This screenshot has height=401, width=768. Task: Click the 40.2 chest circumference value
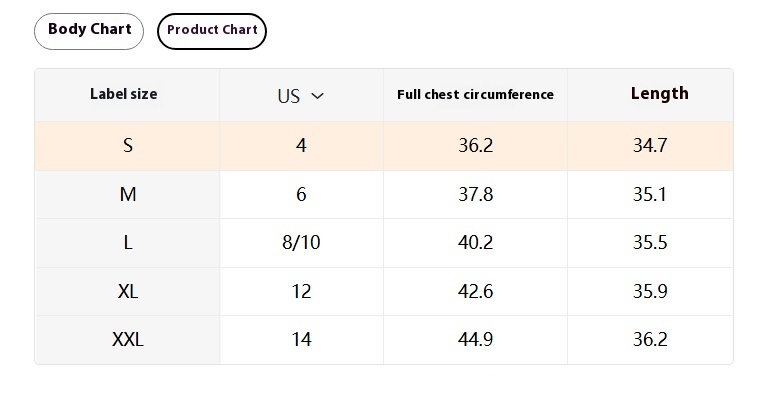[475, 242]
